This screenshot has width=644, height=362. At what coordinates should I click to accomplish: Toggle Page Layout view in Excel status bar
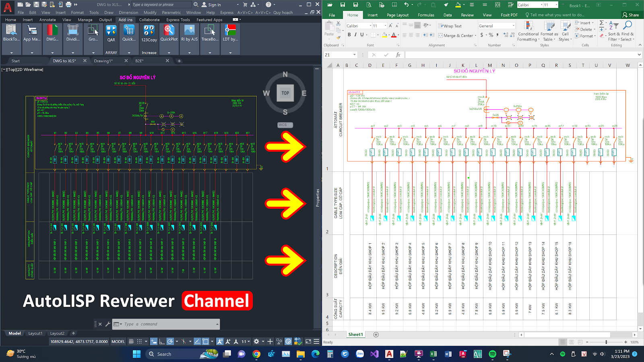click(572, 342)
